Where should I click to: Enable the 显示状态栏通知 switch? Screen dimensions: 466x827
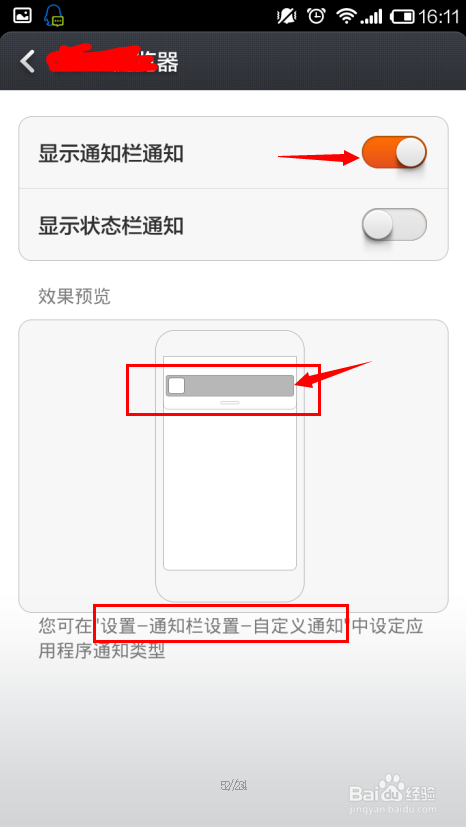coord(394,225)
